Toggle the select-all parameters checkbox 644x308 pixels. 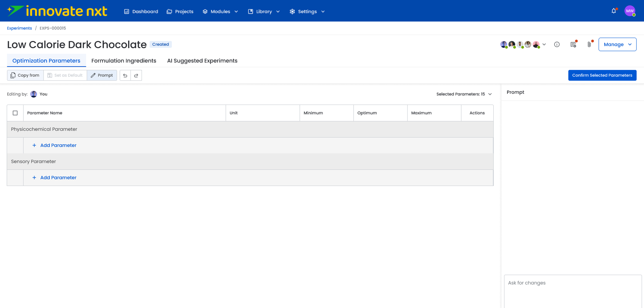(x=15, y=113)
